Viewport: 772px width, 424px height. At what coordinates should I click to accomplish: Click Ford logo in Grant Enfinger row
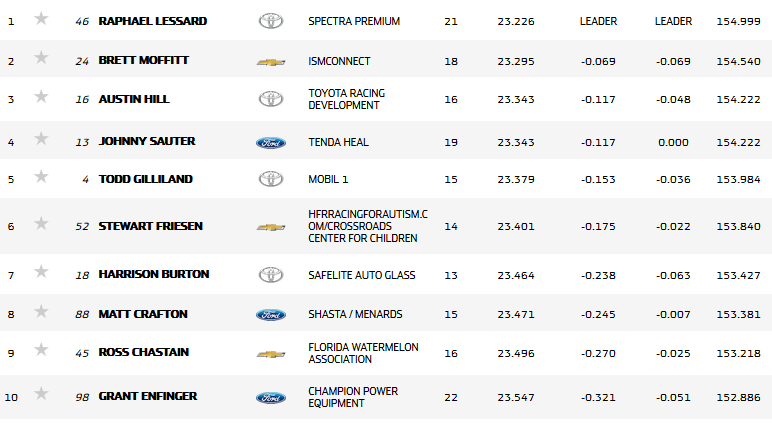[270, 397]
